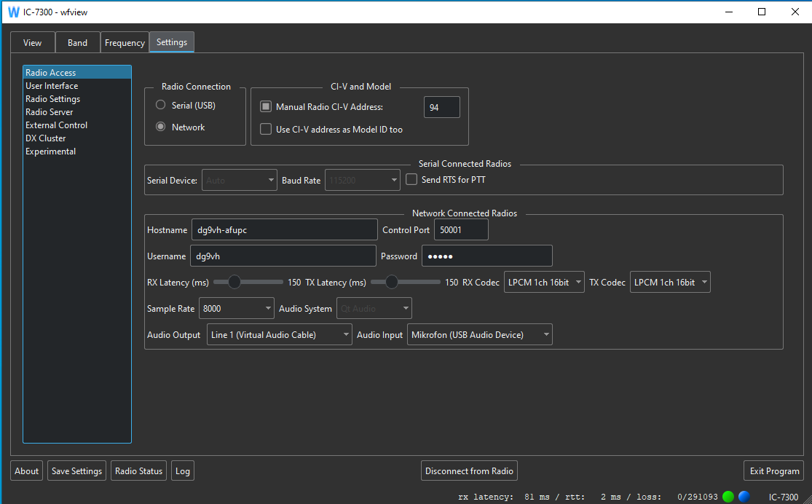Click the blue status indicator light
Viewport: 812px width, 504px height.
(x=744, y=497)
